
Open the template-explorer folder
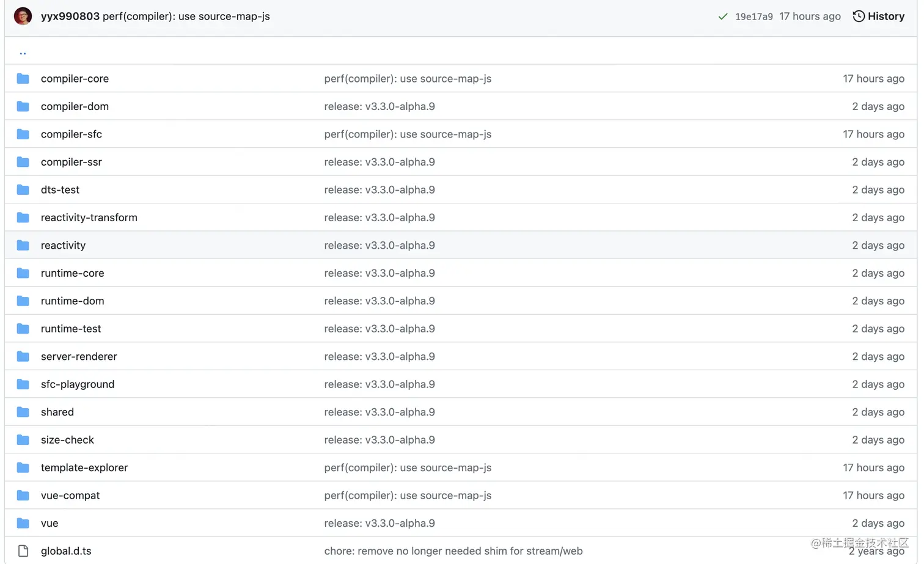(84, 467)
